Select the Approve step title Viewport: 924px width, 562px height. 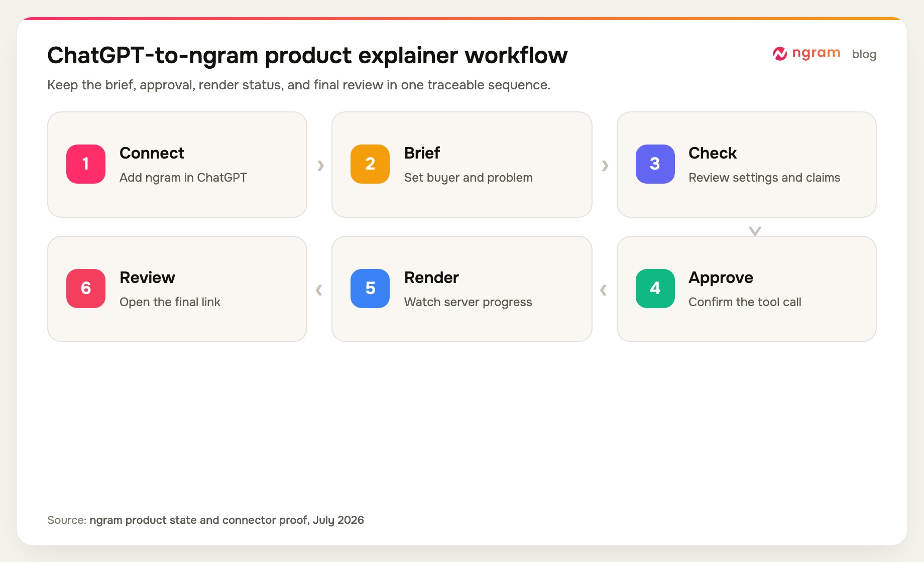click(x=721, y=278)
